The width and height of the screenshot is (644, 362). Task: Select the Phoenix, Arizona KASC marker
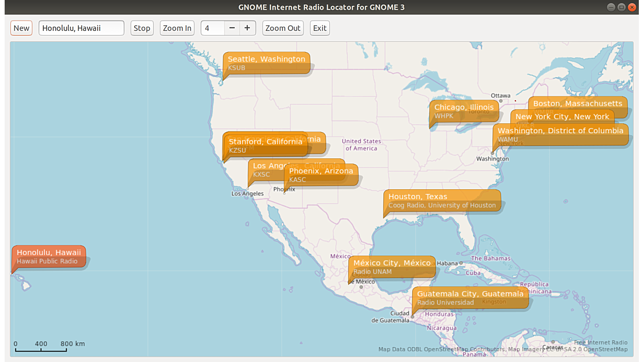(321, 175)
